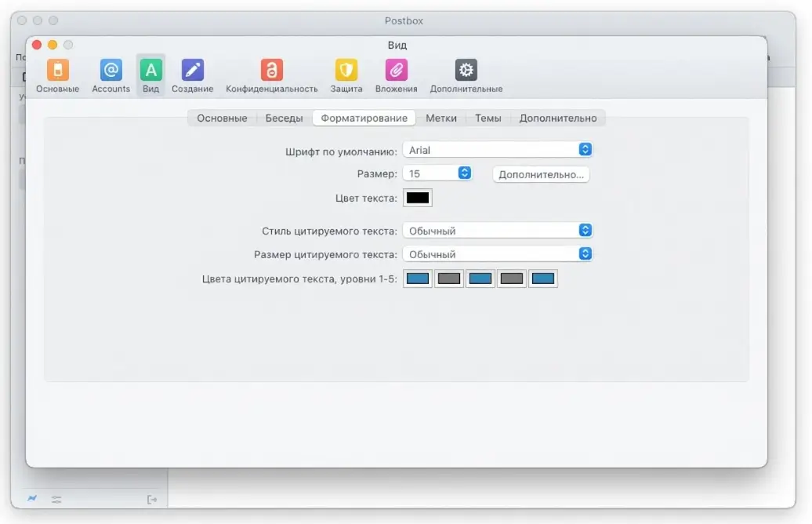
Task: Pick the level 2 quoted text color swatch
Action: [x=449, y=278]
